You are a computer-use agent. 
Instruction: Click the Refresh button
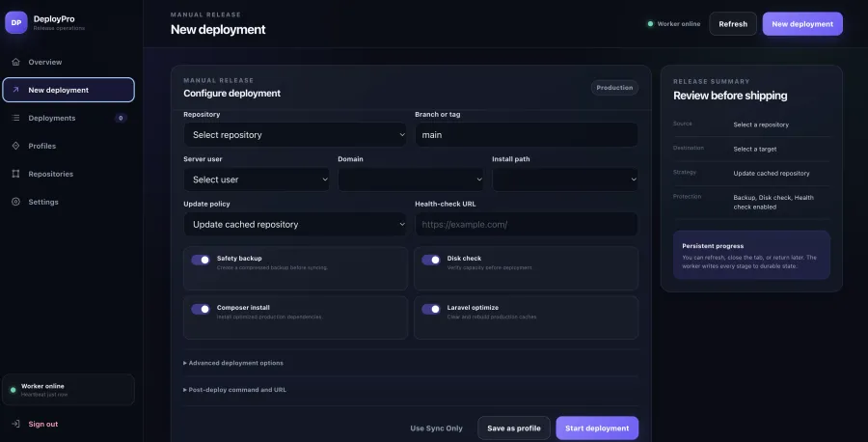[x=733, y=24]
